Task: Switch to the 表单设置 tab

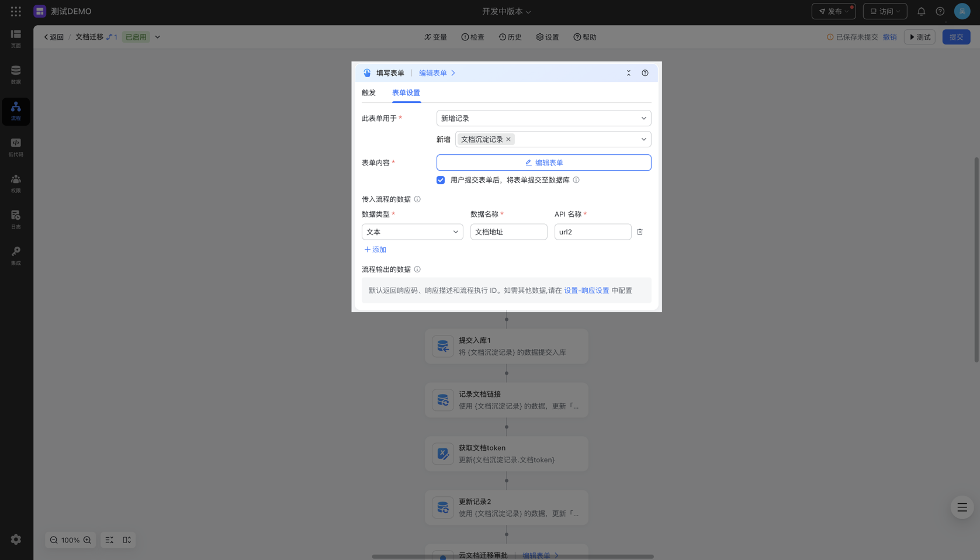Action: pyautogui.click(x=406, y=92)
